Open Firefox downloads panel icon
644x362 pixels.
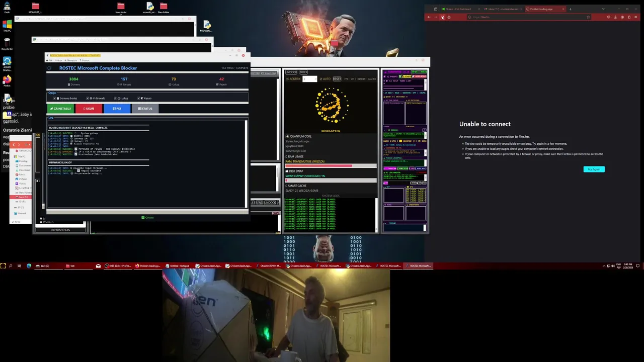point(615,17)
